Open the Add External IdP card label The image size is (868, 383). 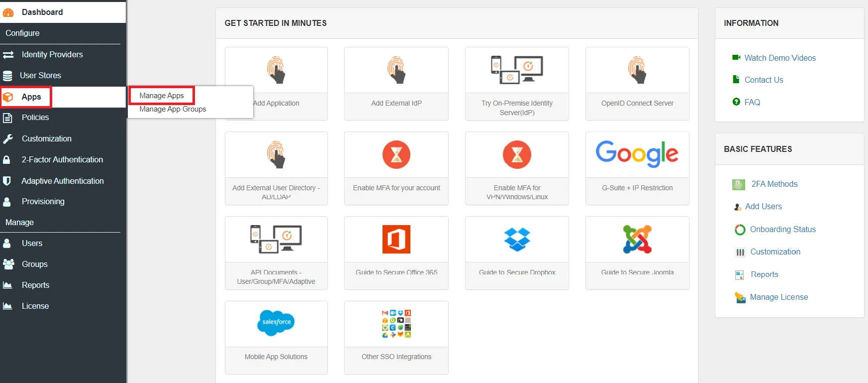[396, 103]
